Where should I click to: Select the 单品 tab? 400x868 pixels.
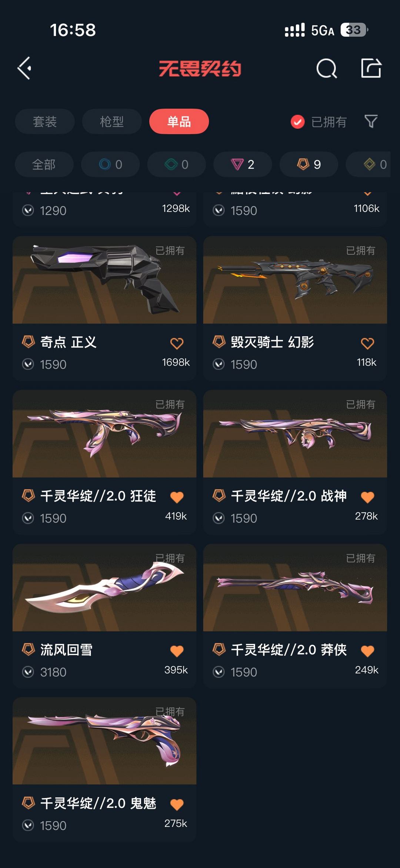[x=179, y=121]
